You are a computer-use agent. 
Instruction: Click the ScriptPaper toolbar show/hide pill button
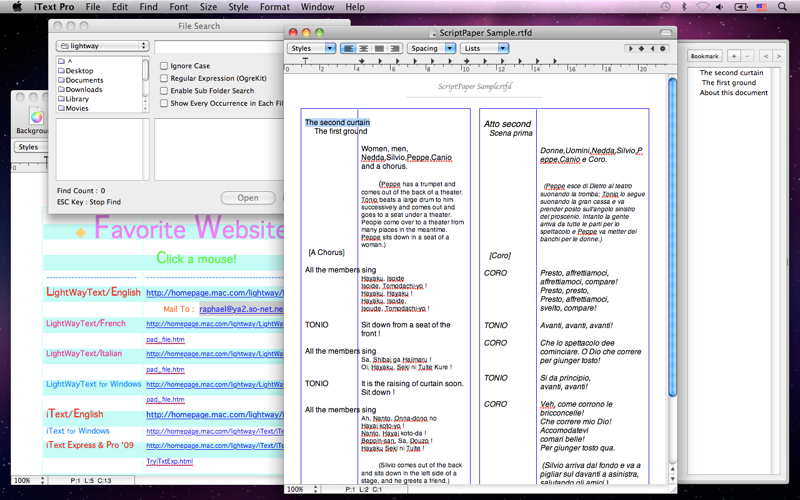[666, 33]
